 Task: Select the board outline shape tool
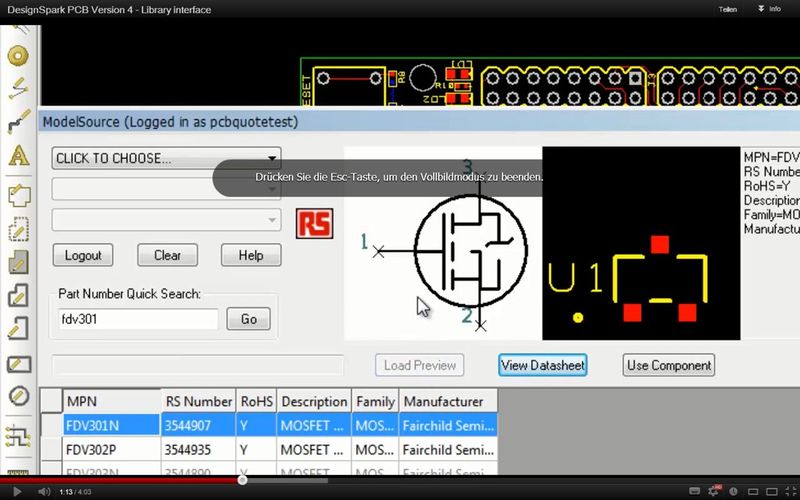[x=18, y=195]
